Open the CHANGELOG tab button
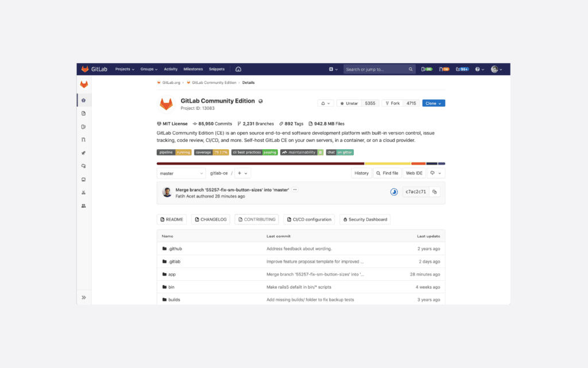Viewport: 588px width, 368px height. [x=210, y=220]
